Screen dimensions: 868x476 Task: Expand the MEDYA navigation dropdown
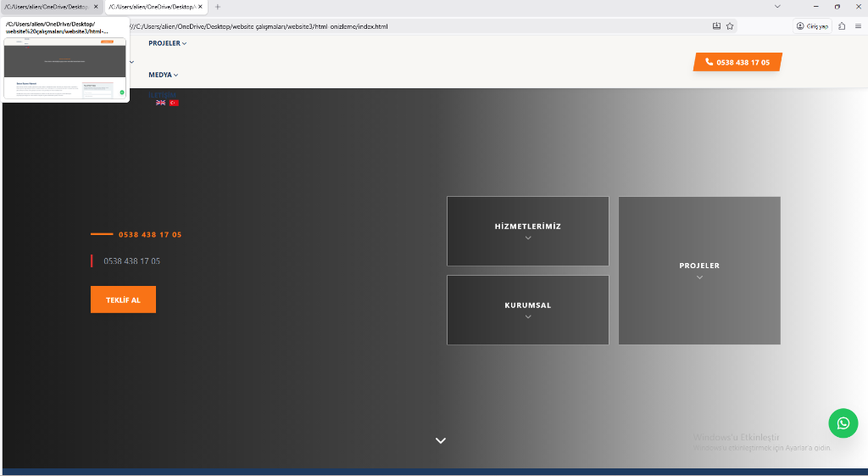click(163, 75)
